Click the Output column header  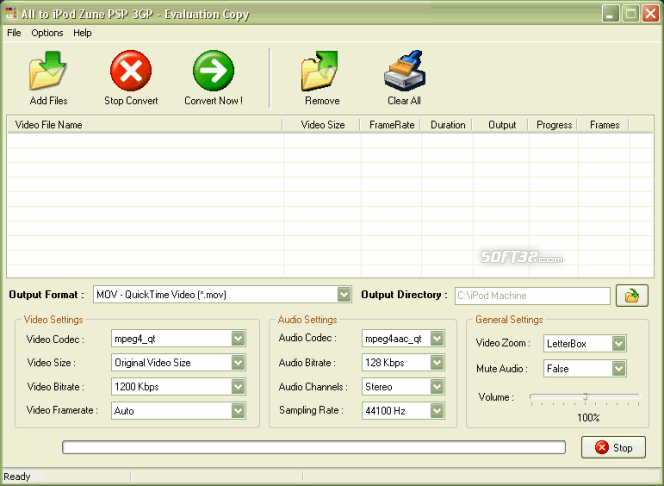pos(501,125)
